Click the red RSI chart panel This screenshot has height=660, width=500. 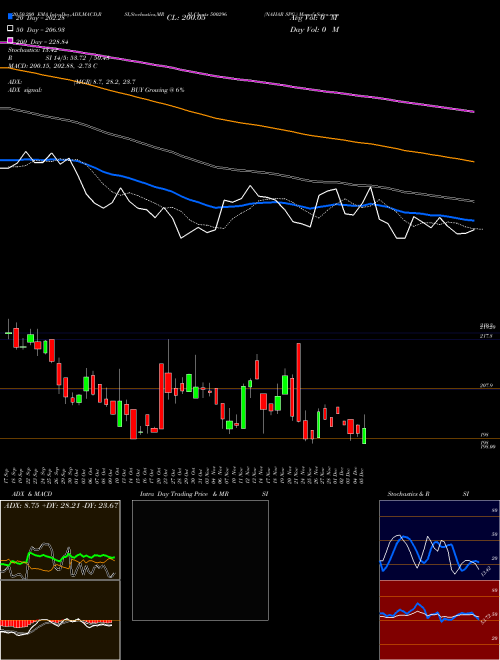point(439,620)
